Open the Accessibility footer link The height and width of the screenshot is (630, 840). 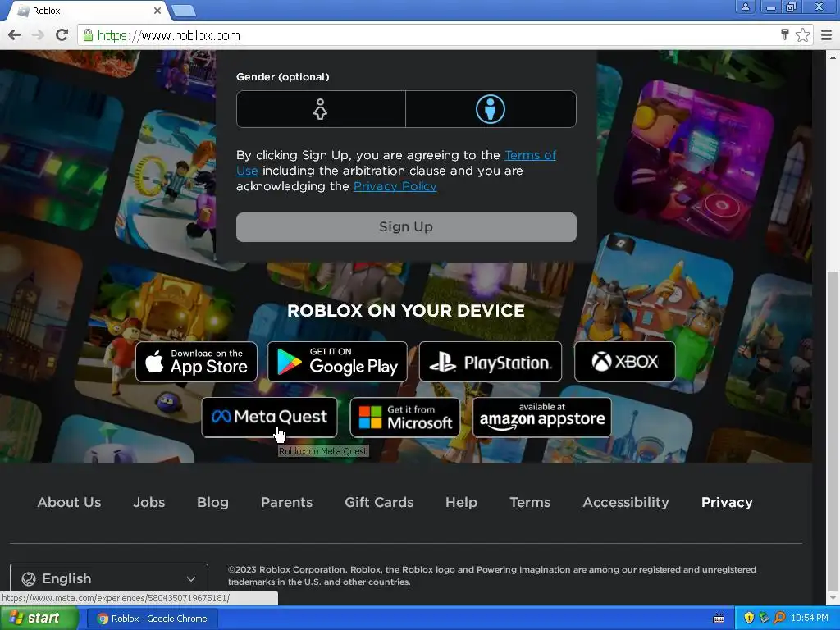coord(626,502)
